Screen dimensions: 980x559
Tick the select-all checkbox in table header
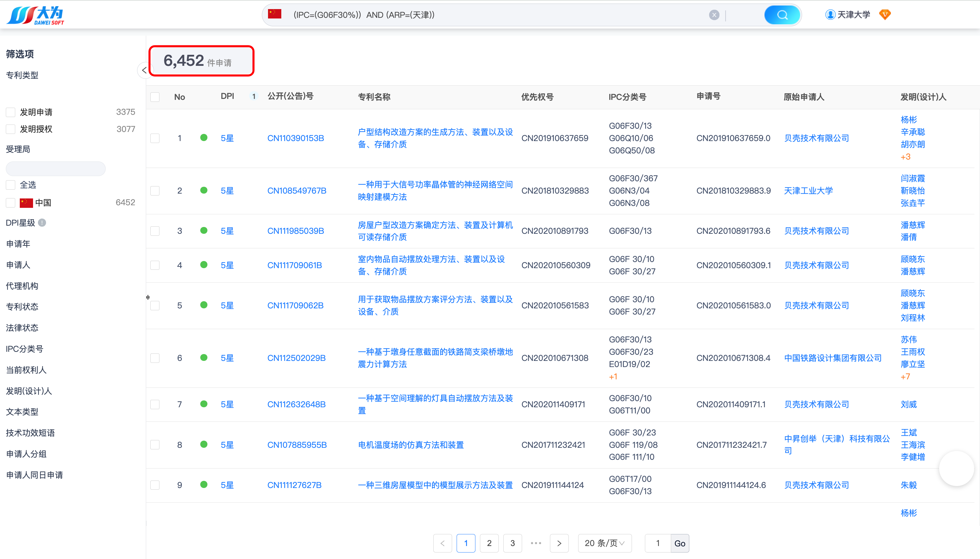(x=155, y=97)
